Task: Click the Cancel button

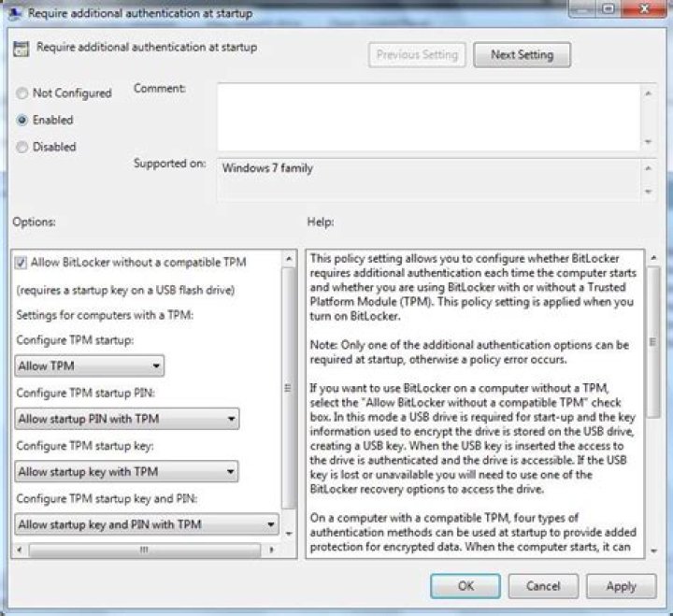Action: click(x=543, y=586)
